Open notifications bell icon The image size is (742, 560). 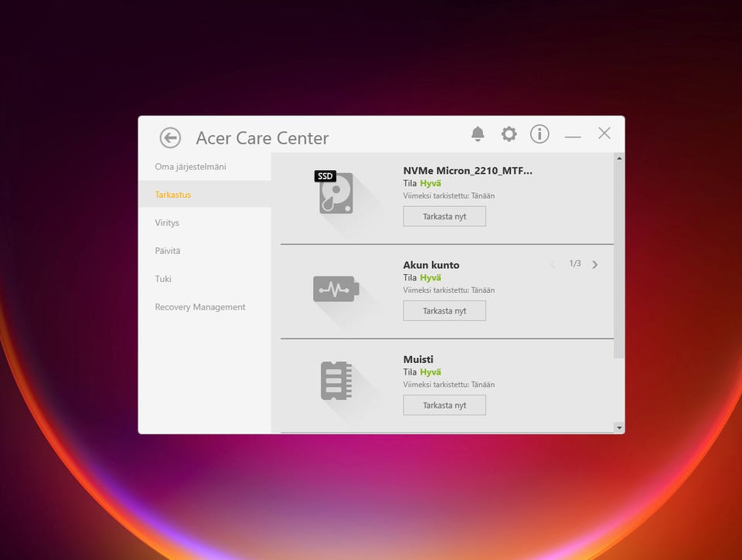click(478, 134)
